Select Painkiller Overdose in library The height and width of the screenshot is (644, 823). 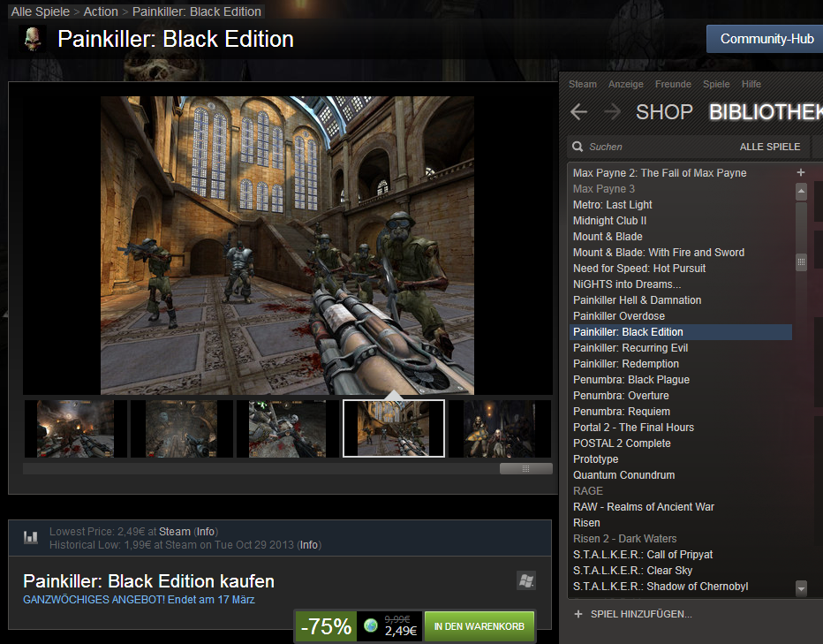click(619, 316)
